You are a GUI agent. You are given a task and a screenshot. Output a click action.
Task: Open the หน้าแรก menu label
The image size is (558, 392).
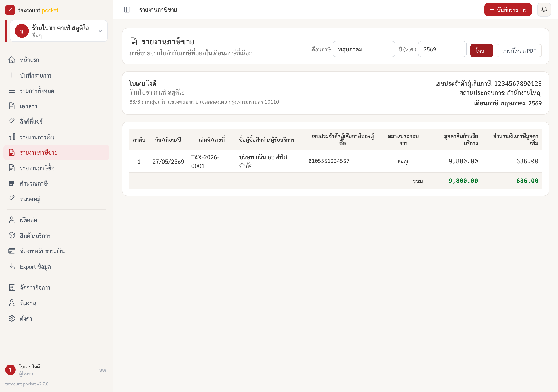(x=30, y=60)
